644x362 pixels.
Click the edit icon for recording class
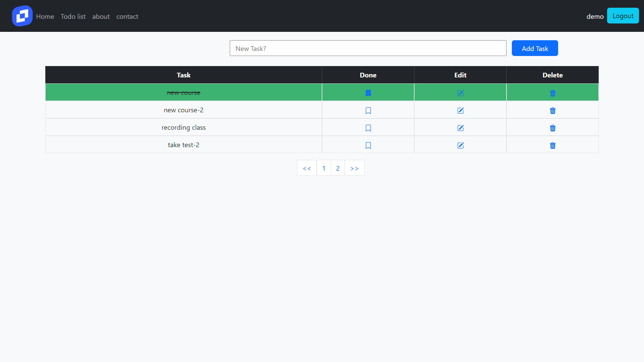click(x=460, y=128)
